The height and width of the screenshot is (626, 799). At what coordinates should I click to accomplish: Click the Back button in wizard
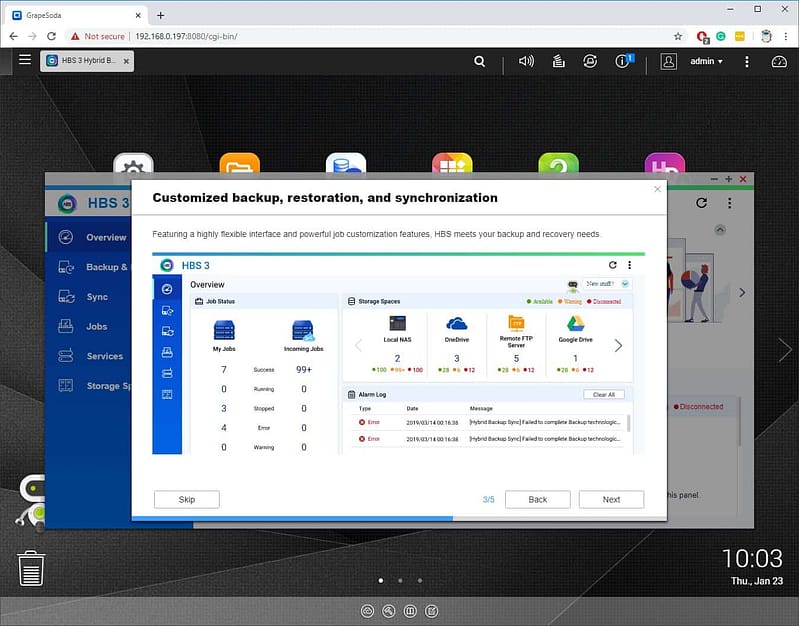538,499
